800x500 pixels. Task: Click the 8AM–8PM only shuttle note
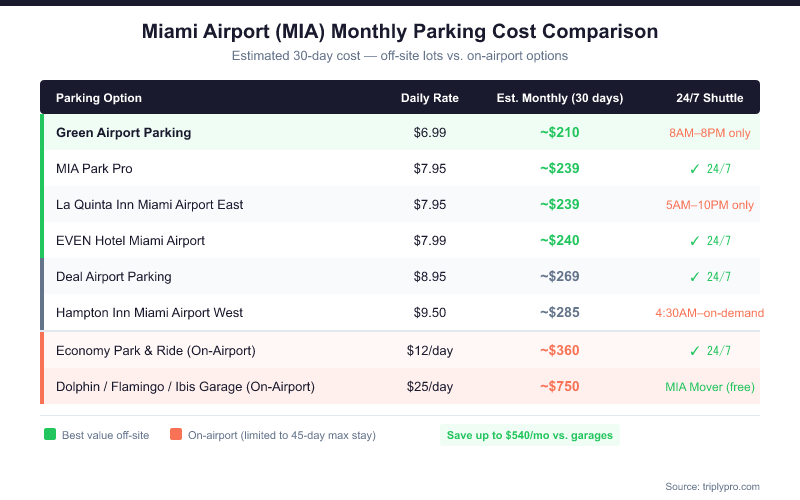point(710,133)
